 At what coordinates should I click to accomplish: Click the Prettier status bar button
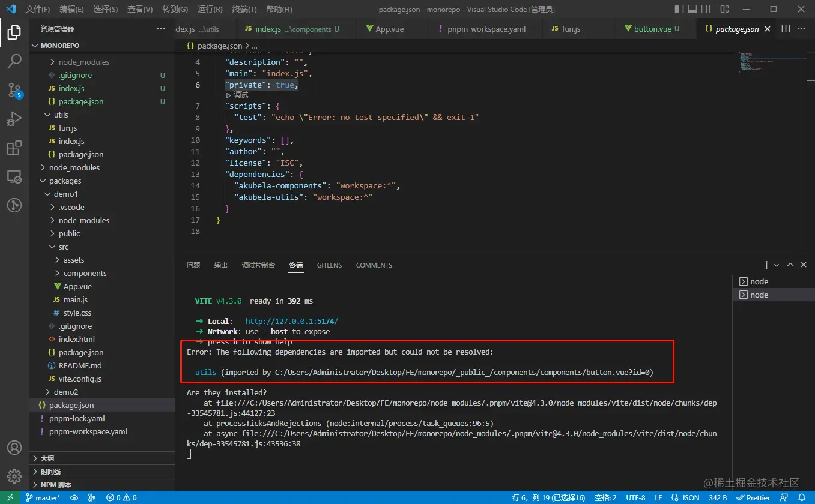point(753,498)
